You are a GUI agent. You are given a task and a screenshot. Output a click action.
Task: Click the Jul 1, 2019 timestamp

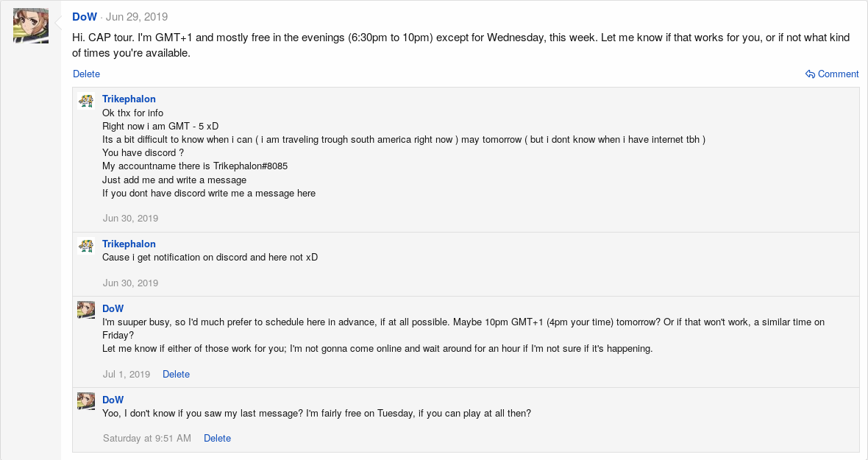click(126, 375)
